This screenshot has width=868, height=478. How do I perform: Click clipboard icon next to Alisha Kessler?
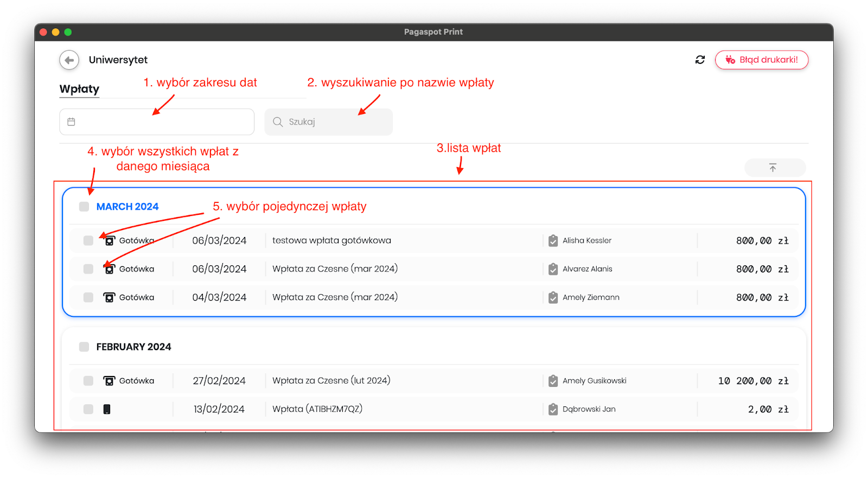pos(553,240)
